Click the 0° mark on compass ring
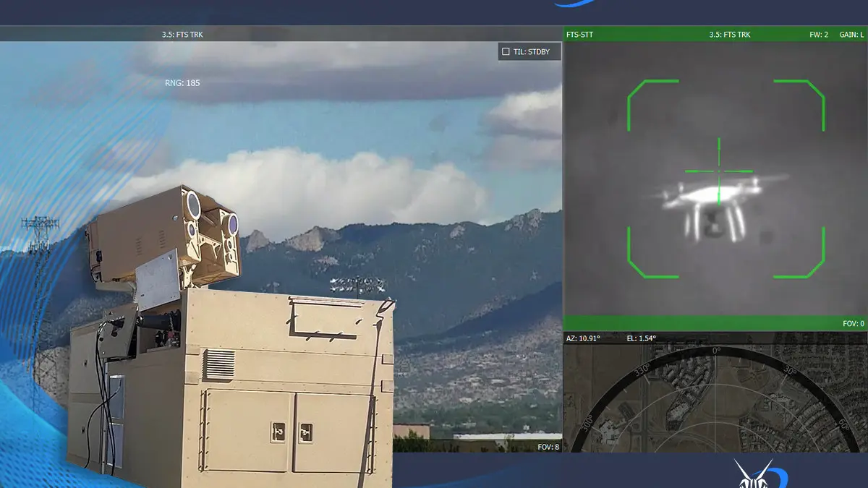The width and height of the screenshot is (868, 488). coord(717,350)
